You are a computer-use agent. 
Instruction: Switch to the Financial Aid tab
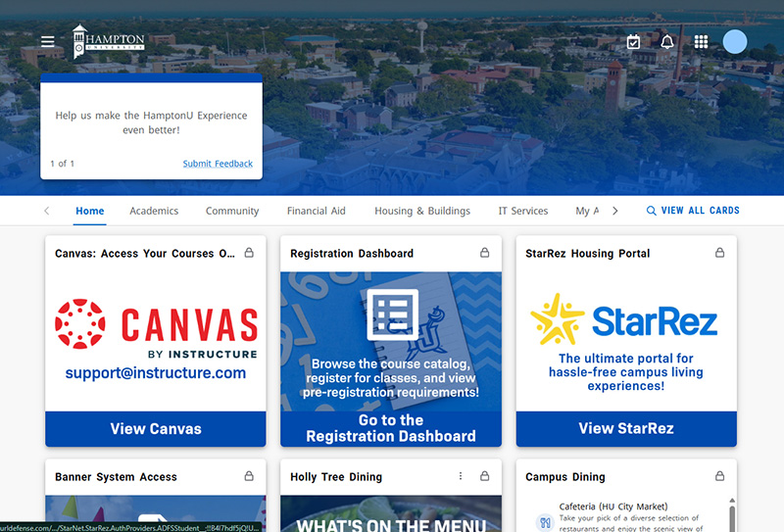pyautogui.click(x=316, y=211)
